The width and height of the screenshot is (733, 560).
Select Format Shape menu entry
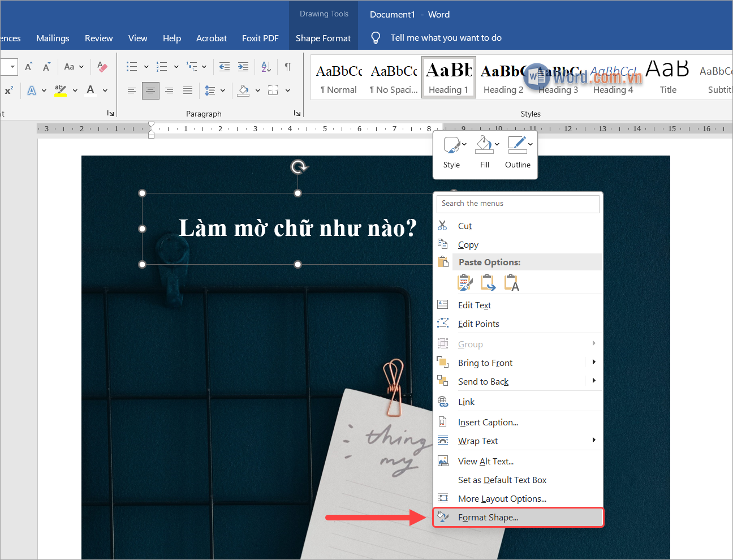[518, 518]
